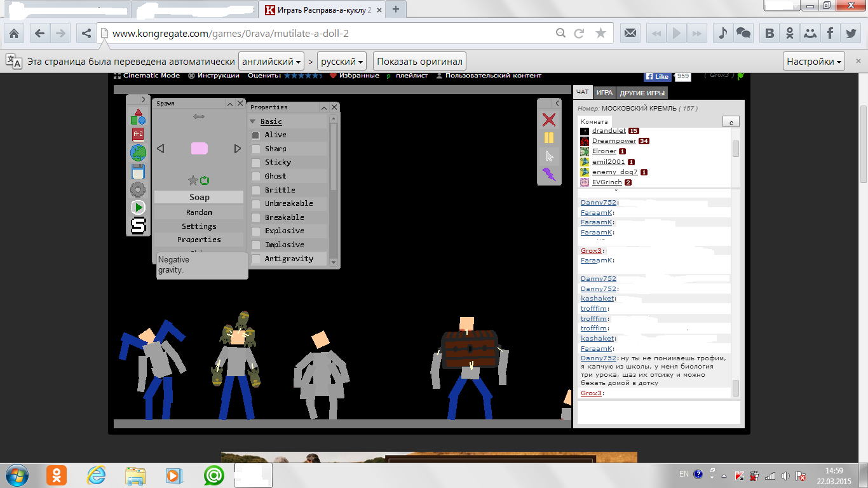Collapse the Spawn panel
Image resolution: width=868 pixels, height=488 pixels.
pos(229,103)
